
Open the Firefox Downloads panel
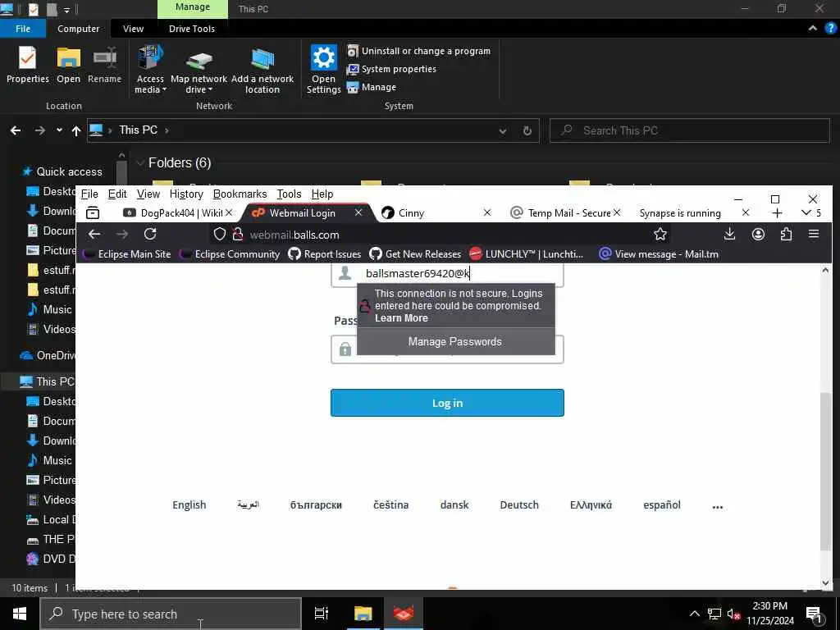pos(729,234)
